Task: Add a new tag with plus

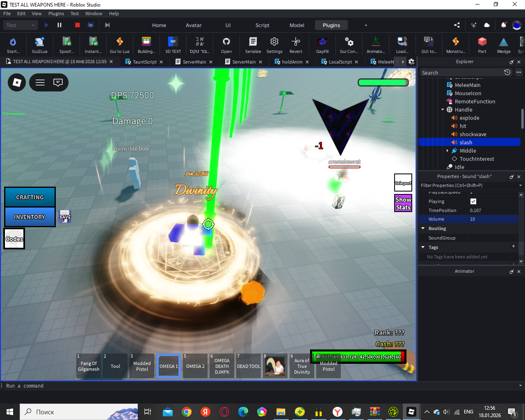Action: (x=513, y=246)
